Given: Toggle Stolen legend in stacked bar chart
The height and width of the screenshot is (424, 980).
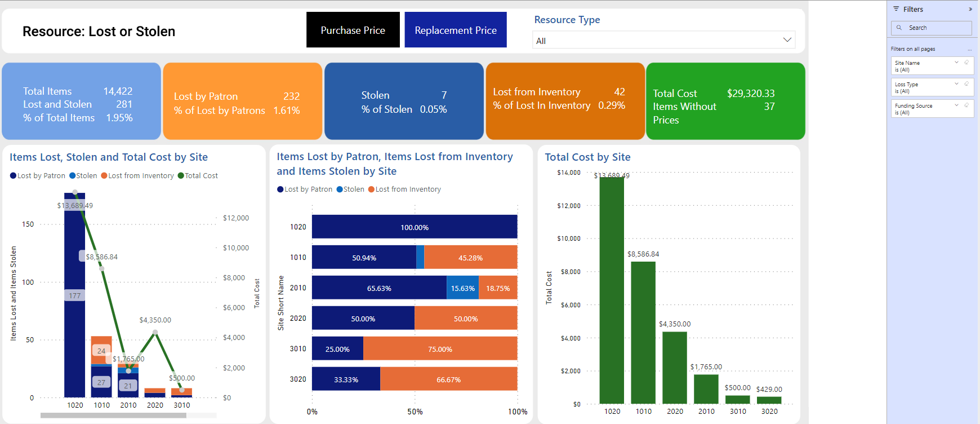Looking at the screenshot, I should 350,189.
